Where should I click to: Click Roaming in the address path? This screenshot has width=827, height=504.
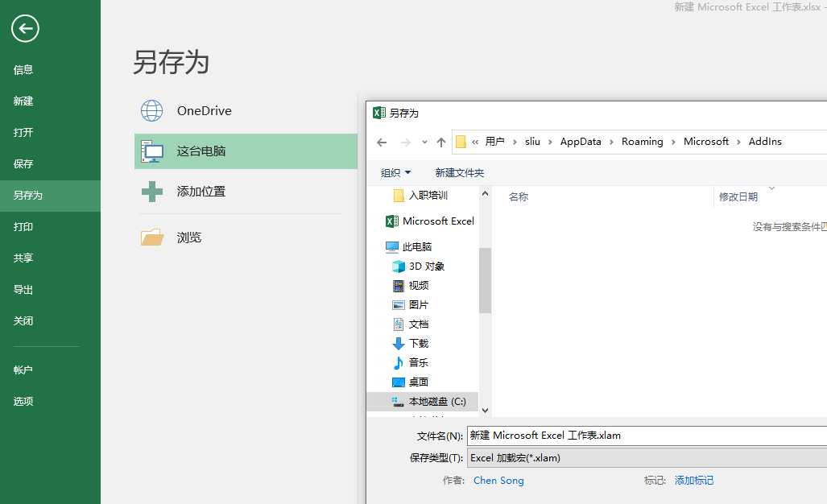click(642, 142)
